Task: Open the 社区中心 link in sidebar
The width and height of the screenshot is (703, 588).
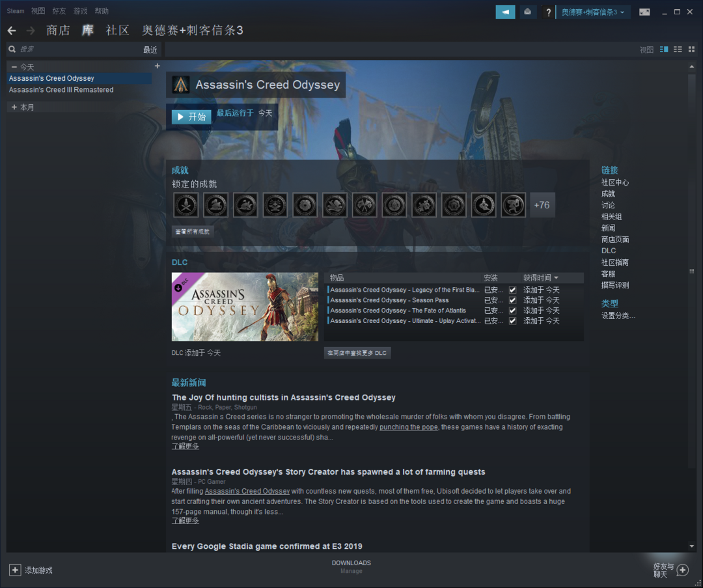Action: (614, 182)
